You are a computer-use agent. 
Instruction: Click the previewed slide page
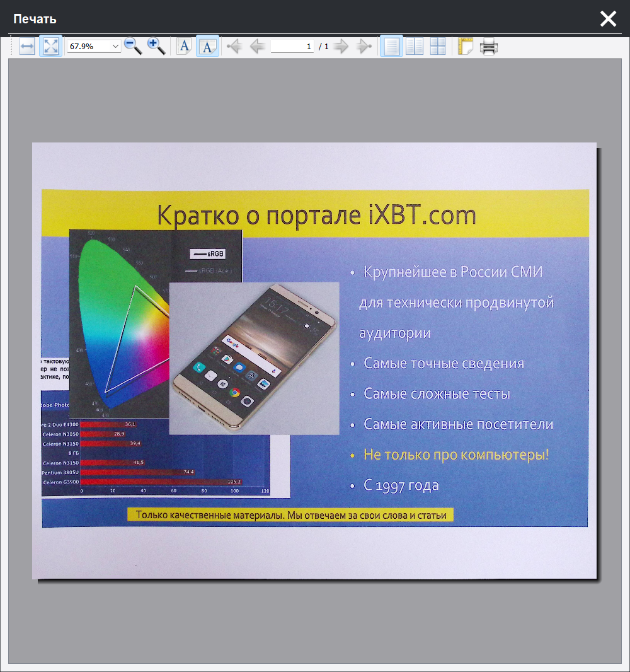pos(314,361)
